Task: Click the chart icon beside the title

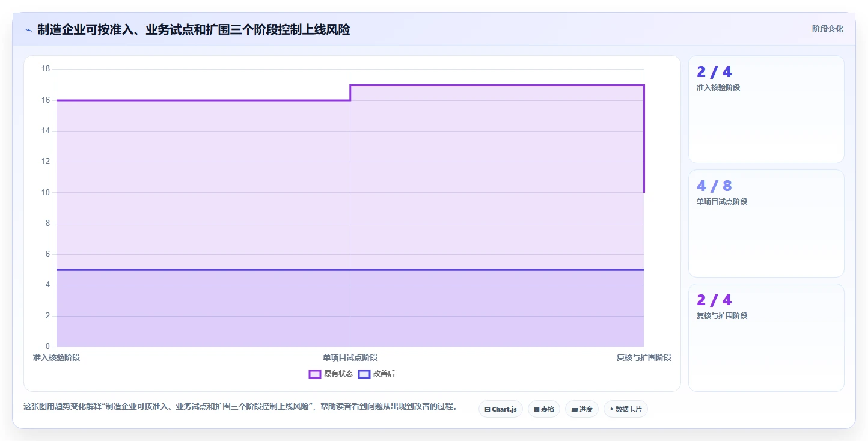Action: pyautogui.click(x=28, y=29)
